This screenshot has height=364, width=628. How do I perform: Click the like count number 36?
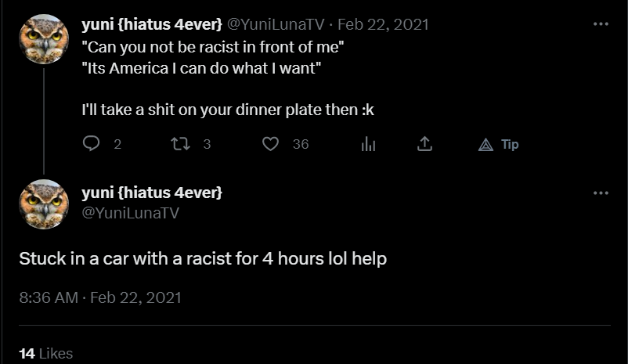click(301, 144)
